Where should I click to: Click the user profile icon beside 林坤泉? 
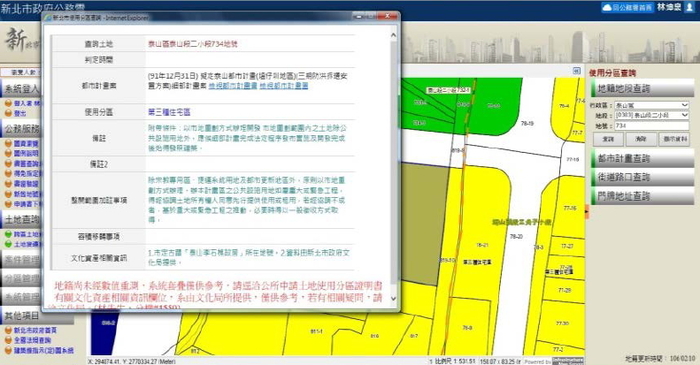coord(690,8)
